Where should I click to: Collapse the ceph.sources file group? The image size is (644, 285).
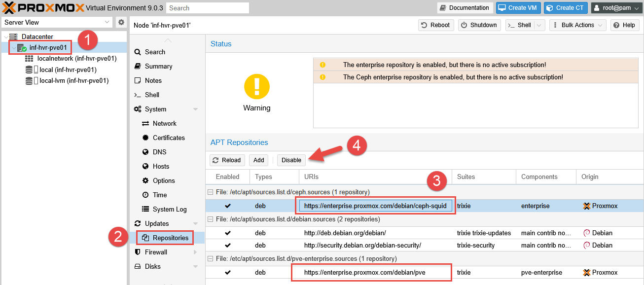click(x=211, y=192)
